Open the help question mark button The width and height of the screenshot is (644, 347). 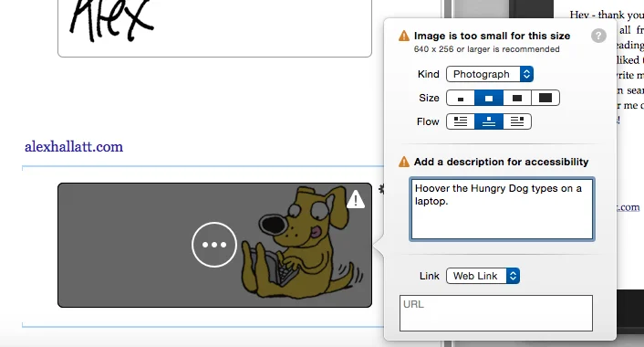[598, 36]
